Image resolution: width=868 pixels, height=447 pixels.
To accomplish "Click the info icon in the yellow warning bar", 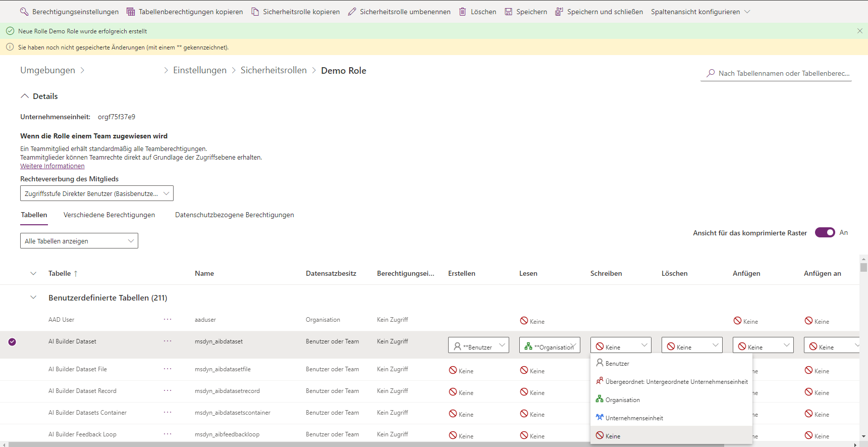I will 10,47.
